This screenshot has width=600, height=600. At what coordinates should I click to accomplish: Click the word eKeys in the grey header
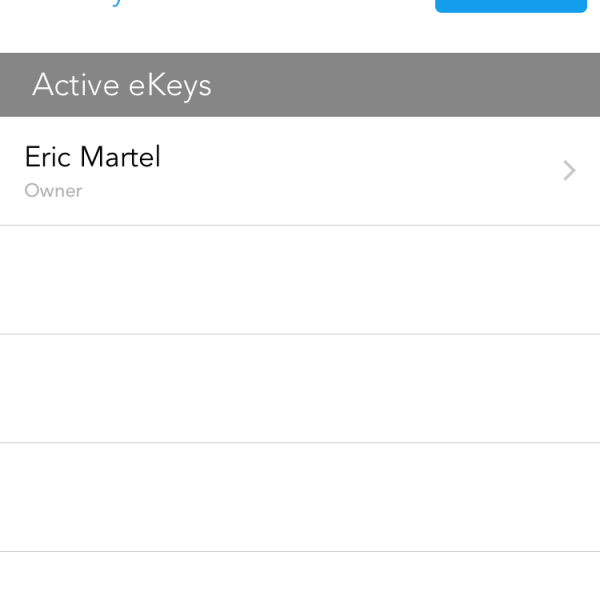(x=169, y=85)
